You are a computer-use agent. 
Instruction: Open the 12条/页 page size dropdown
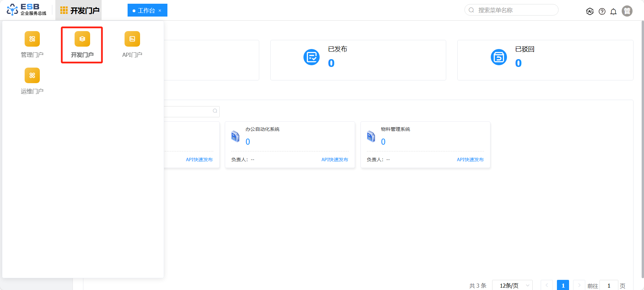click(x=512, y=286)
